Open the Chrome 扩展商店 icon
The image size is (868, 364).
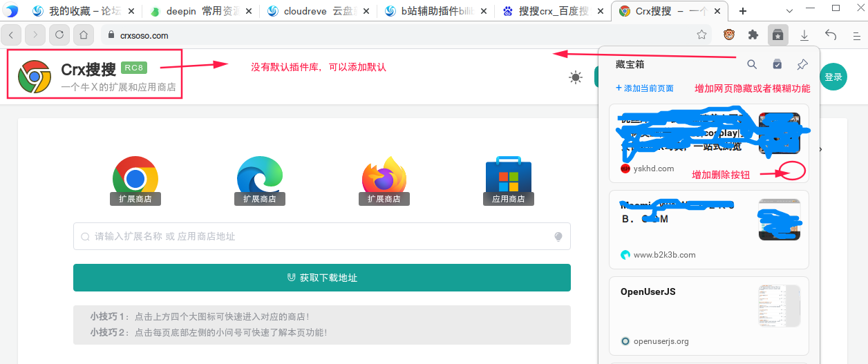(135, 180)
